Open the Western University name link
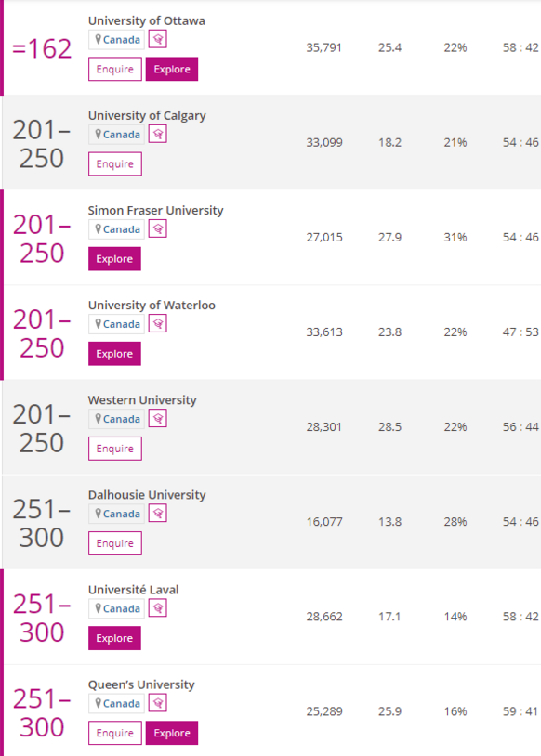 pos(142,400)
